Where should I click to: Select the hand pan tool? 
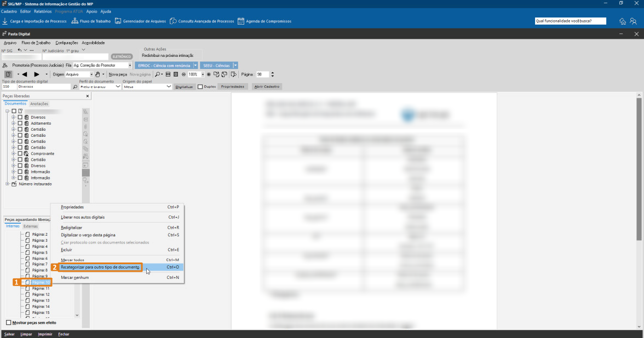(x=97, y=74)
